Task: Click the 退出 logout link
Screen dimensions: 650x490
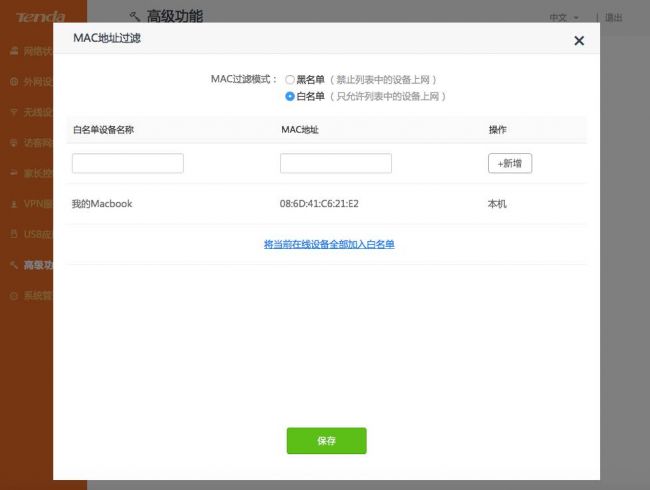Action: (x=614, y=17)
